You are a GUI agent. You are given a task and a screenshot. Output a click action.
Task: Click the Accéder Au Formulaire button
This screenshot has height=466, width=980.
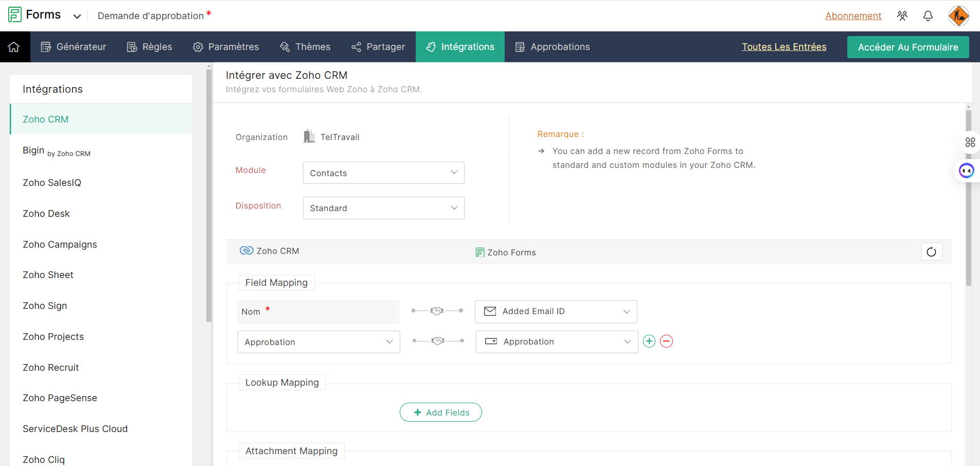(908, 47)
